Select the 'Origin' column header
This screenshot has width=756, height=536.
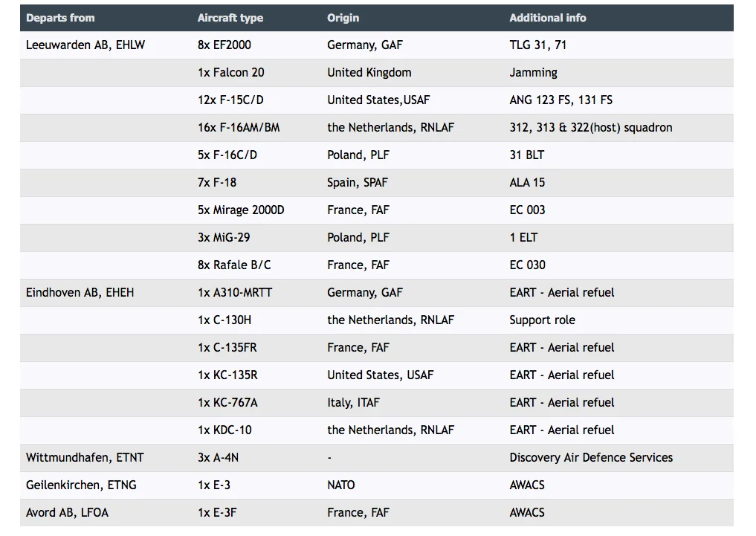pos(343,19)
